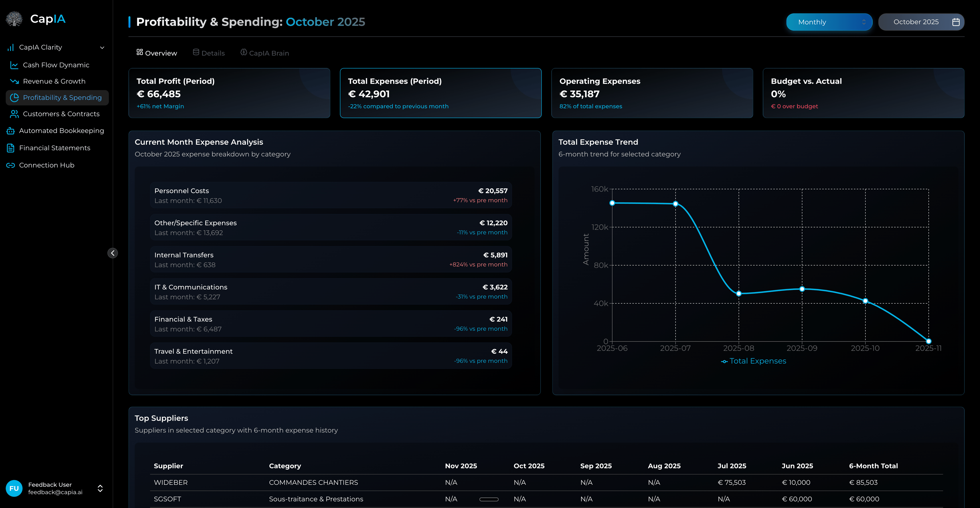Select the Connection Hub link icon

click(x=10, y=165)
